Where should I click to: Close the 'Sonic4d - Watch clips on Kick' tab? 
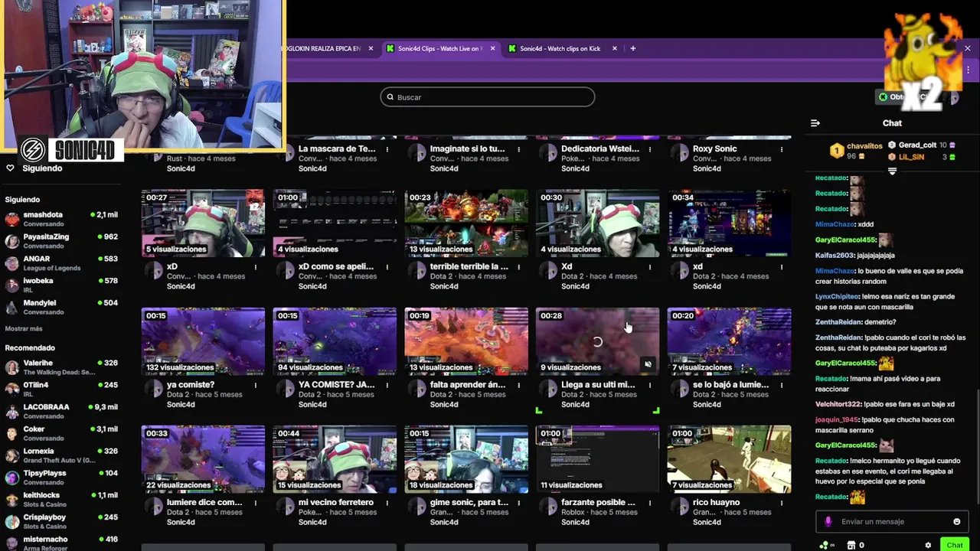point(614,48)
